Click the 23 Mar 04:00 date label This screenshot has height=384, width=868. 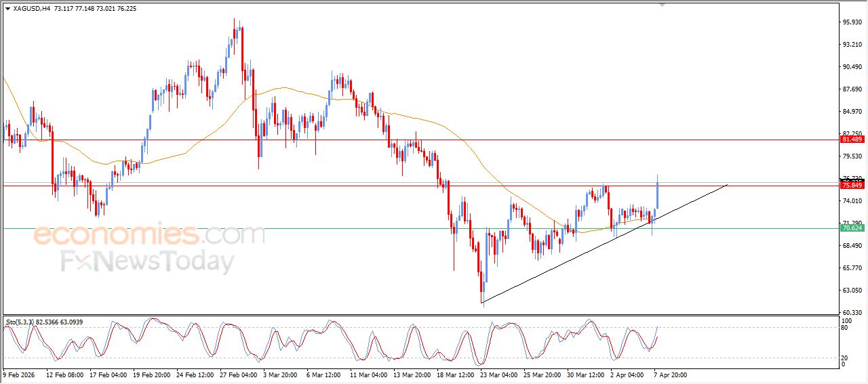tap(498, 374)
